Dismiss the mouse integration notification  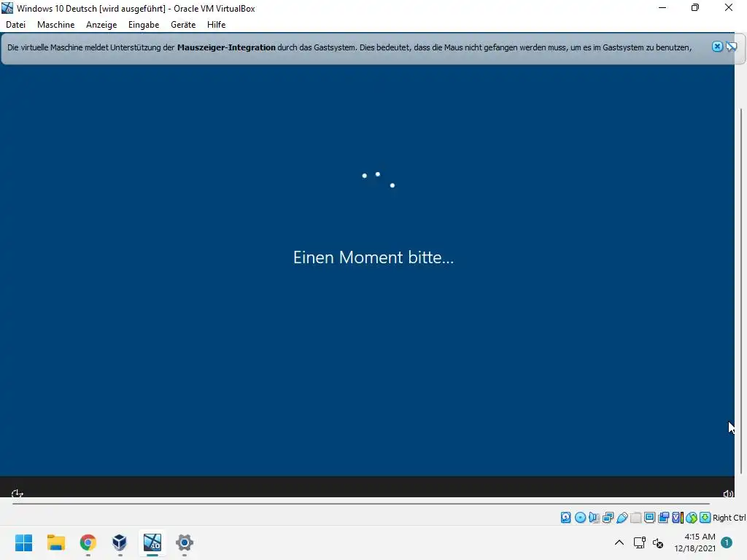coord(717,47)
